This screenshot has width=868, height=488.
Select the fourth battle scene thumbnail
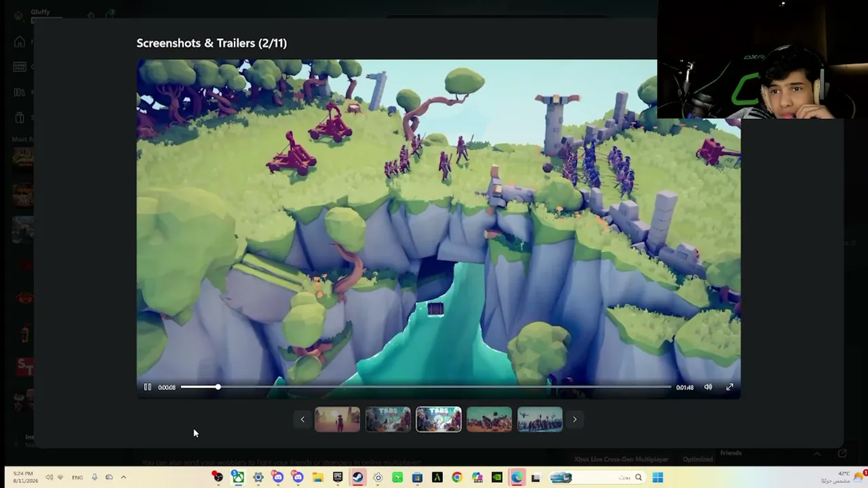point(489,420)
